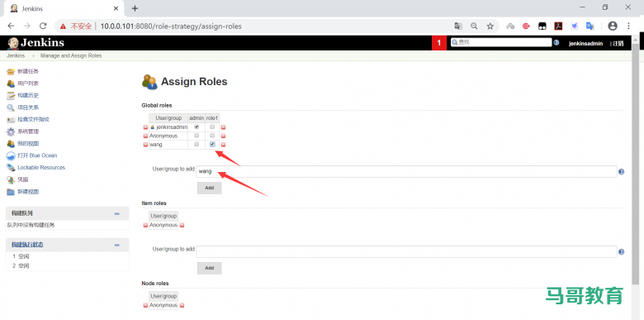Click the 用户列表 sidebar icon
The image size is (644, 320).
point(11,84)
